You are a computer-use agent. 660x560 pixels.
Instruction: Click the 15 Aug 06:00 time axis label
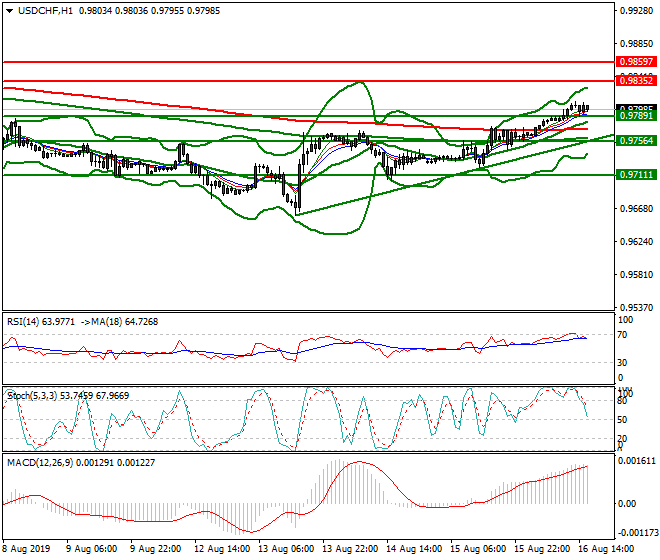[478, 549]
